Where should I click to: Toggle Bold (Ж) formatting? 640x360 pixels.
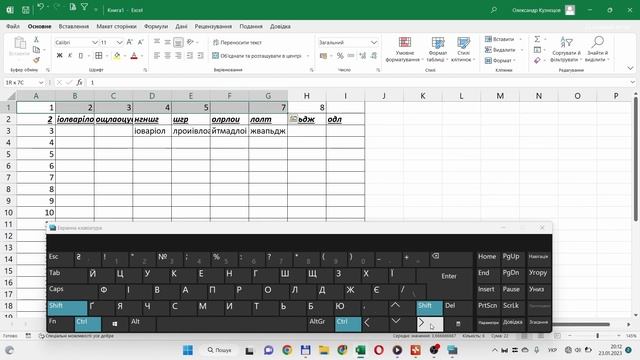60,56
